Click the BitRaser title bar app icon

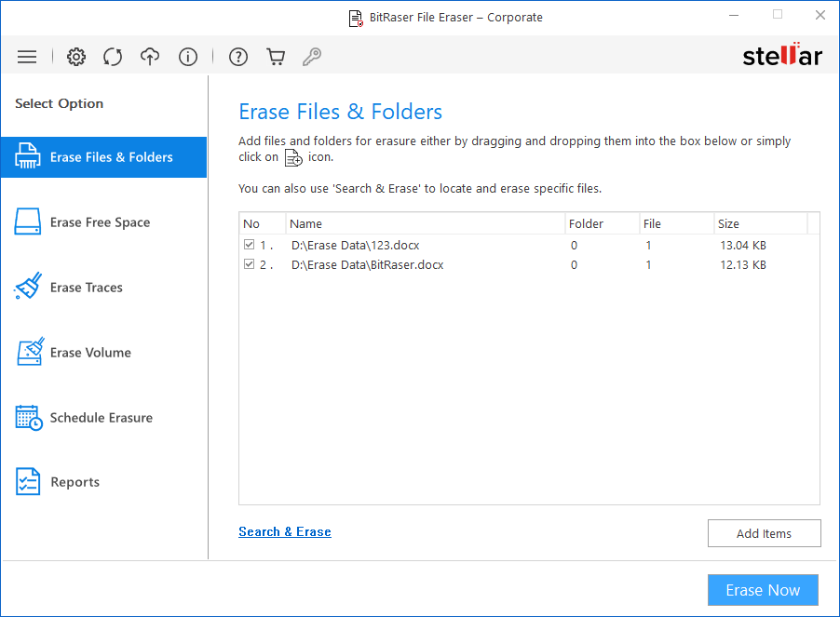[x=356, y=19]
